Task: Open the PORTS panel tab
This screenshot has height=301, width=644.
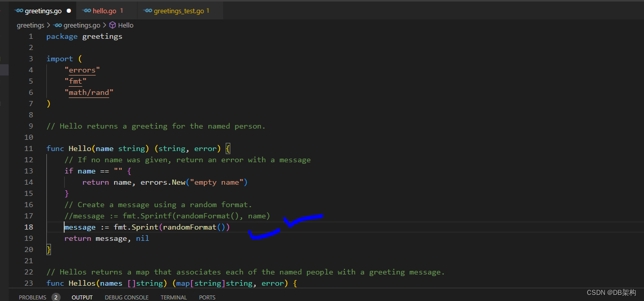Action: (207, 297)
